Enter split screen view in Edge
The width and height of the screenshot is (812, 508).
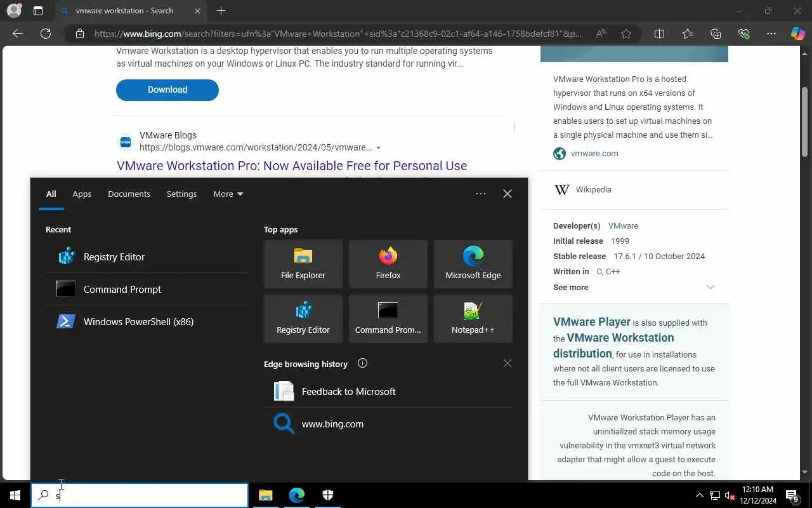659,34
